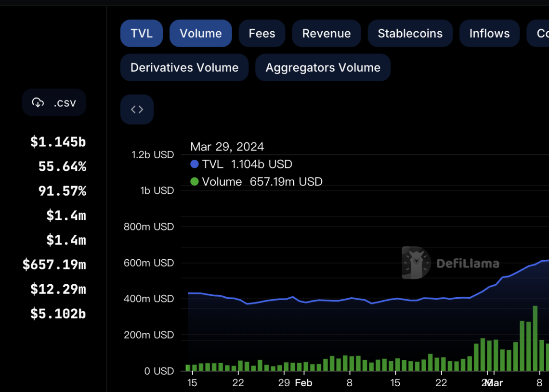
Task: Click the cloud download icon on the .csv button
Action: [x=39, y=102]
